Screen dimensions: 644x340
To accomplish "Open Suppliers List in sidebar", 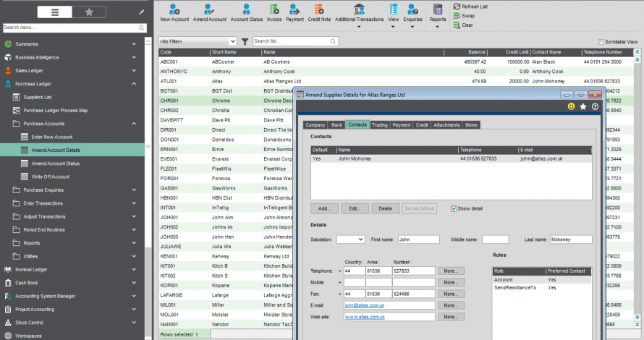I will pyautogui.click(x=38, y=98).
